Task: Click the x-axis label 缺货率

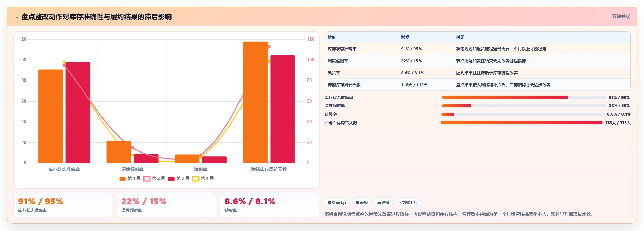Action: click(x=201, y=169)
